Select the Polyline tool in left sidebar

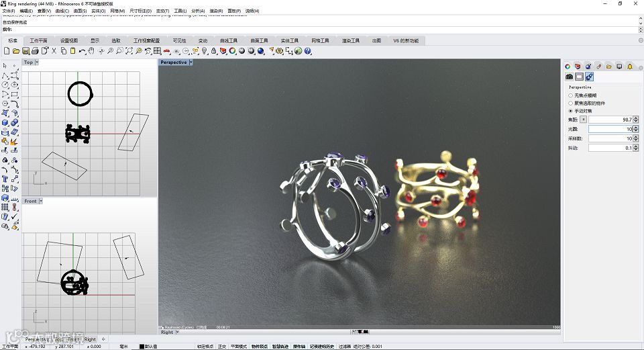tap(5, 76)
